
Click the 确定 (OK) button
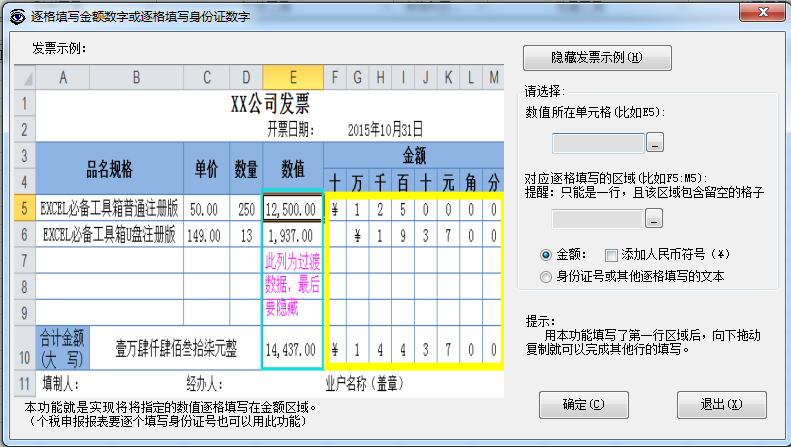tap(583, 404)
